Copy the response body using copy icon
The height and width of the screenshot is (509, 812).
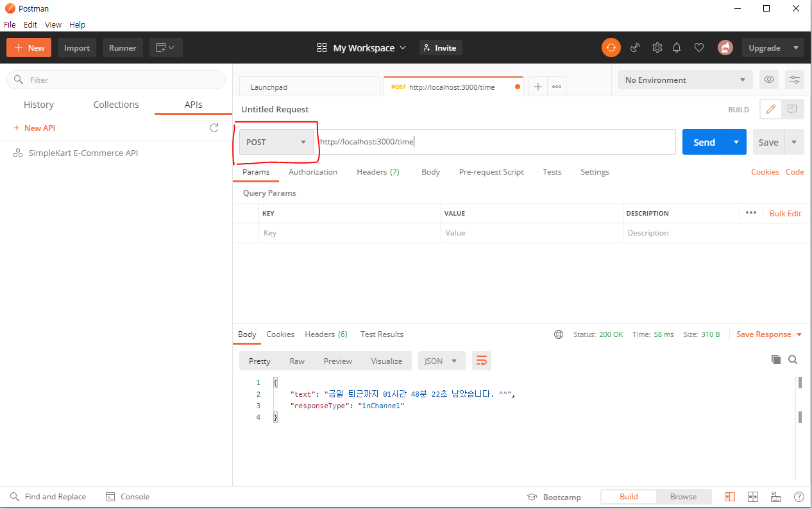(775, 359)
